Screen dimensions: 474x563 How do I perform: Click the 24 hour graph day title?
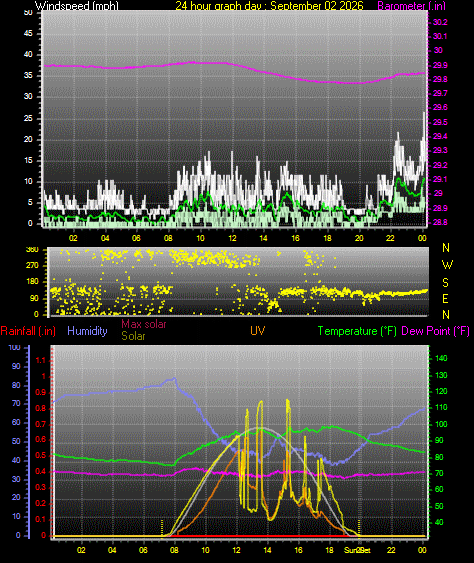(269, 5)
